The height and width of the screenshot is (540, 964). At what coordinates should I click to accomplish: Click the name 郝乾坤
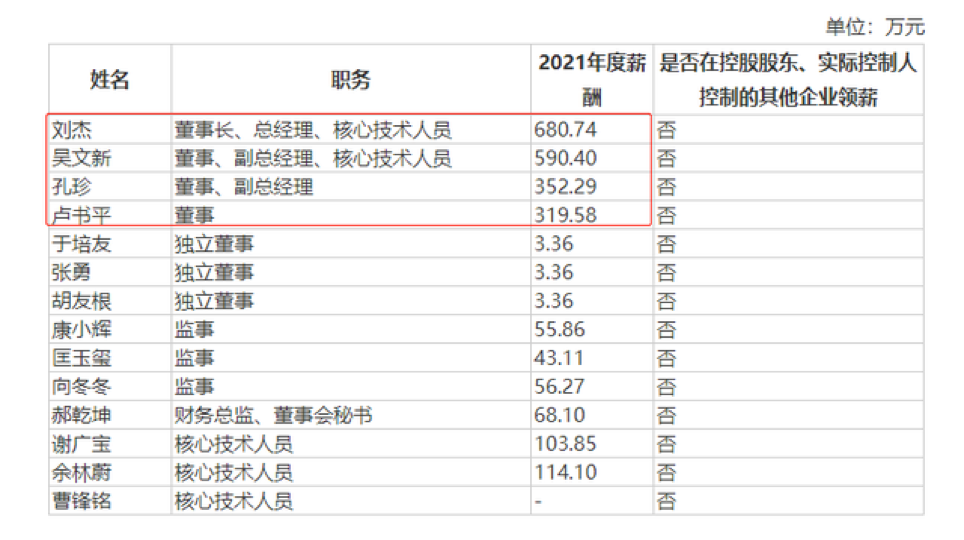coord(82,415)
